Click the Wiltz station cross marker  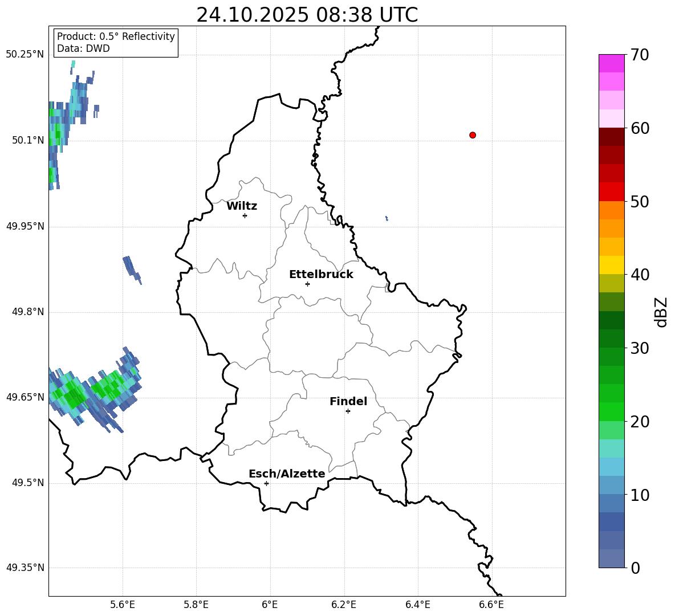pos(245,215)
